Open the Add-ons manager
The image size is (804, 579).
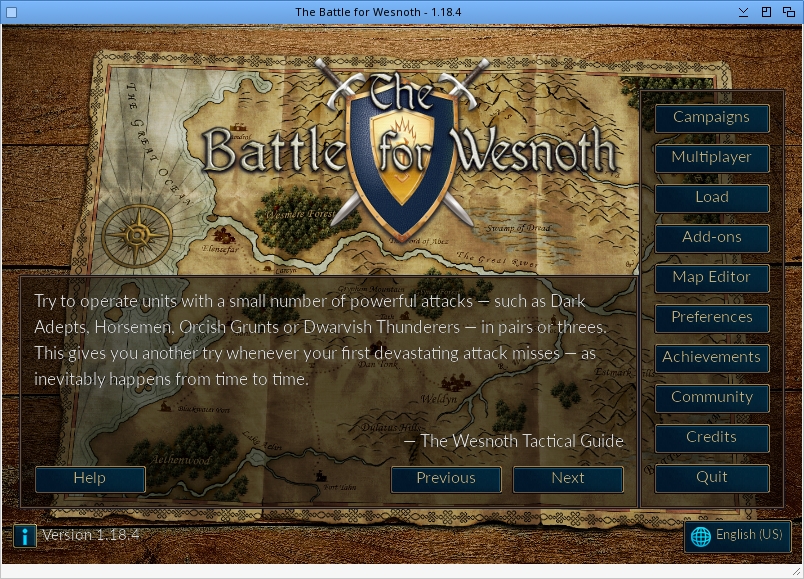coord(711,238)
